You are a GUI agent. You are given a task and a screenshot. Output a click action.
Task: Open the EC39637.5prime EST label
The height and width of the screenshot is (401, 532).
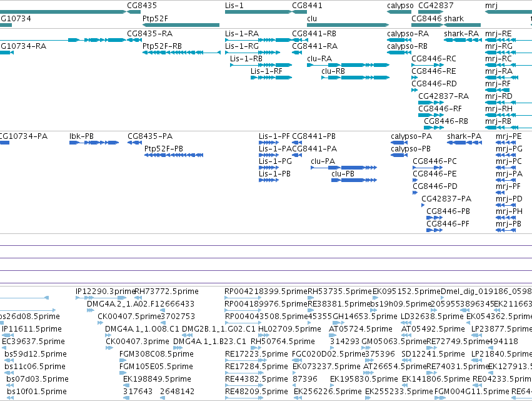(x=33, y=342)
